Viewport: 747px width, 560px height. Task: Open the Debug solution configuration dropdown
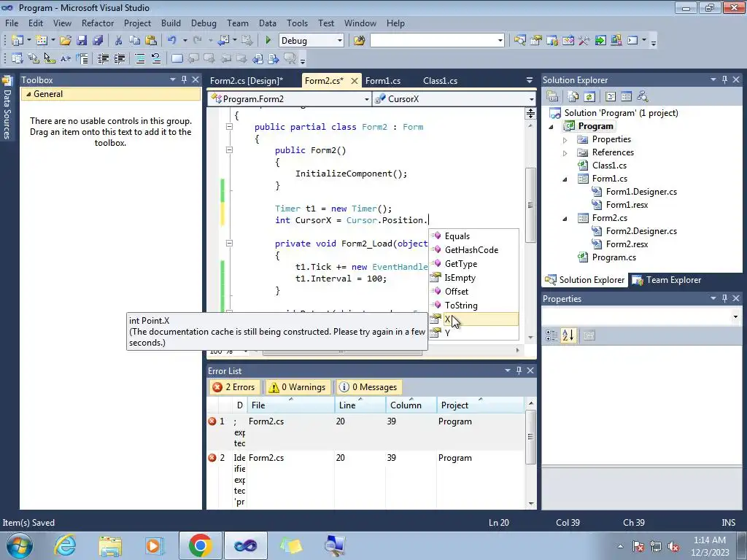pyautogui.click(x=339, y=41)
